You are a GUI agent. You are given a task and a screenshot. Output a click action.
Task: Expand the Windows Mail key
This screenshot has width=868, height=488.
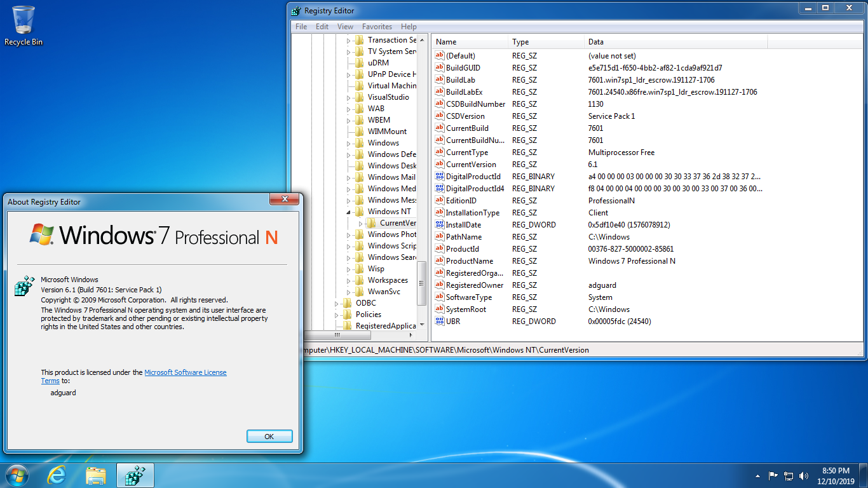click(x=349, y=177)
